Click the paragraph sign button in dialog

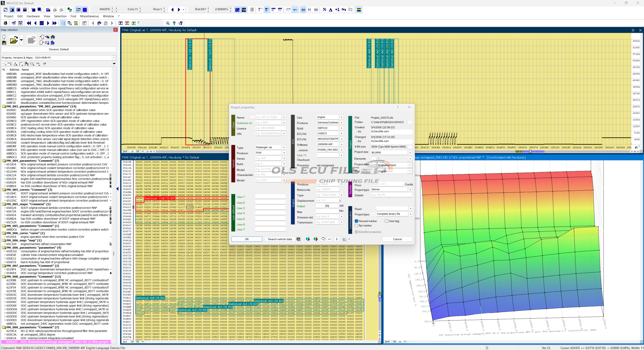(x=337, y=239)
